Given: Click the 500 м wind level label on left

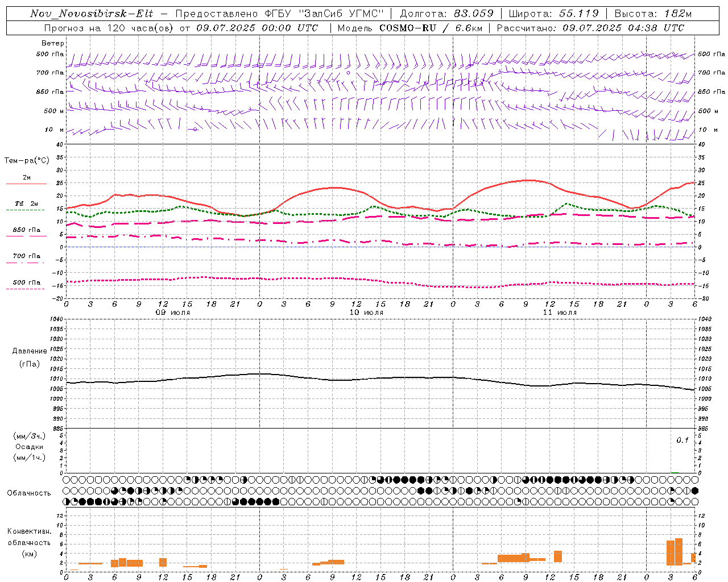Looking at the screenshot, I should pyautogui.click(x=54, y=111).
